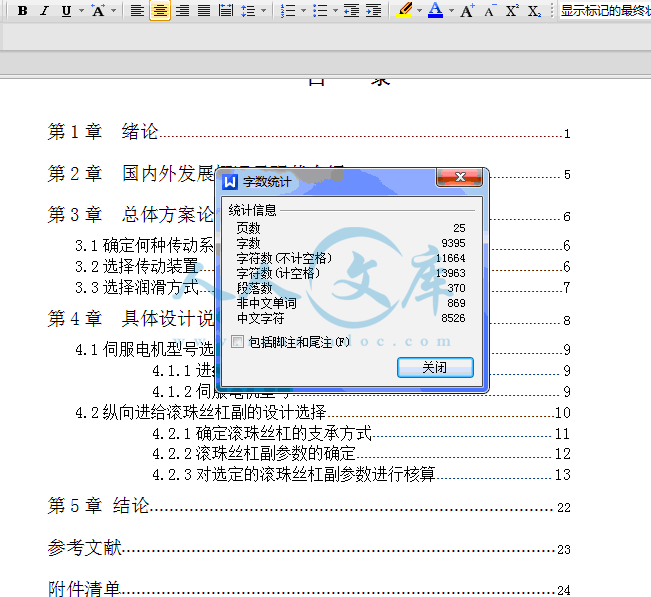Click the 段落数 value 370

(456, 288)
